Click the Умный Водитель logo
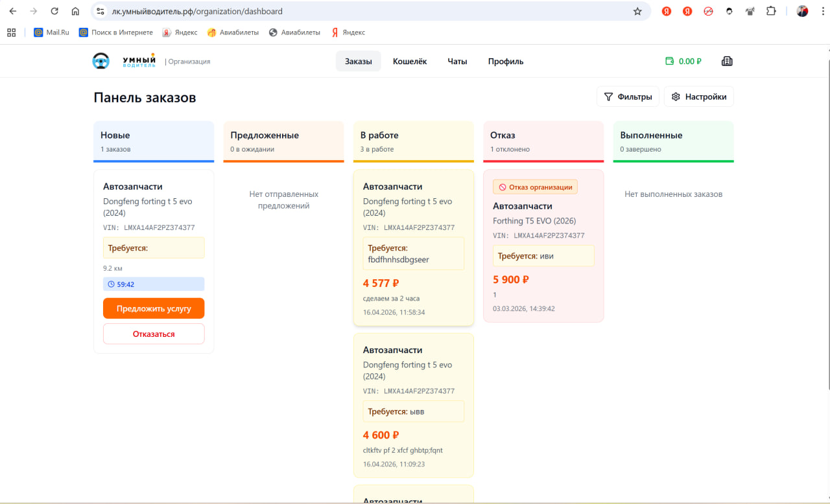This screenshot has width=830, height=504. pyautogui.click(x=124, y=61)
